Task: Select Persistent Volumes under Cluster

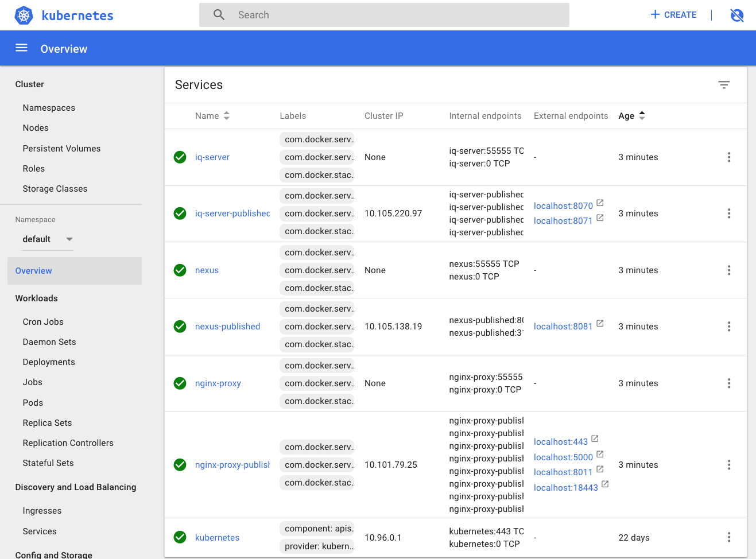Action: (61, 149)
